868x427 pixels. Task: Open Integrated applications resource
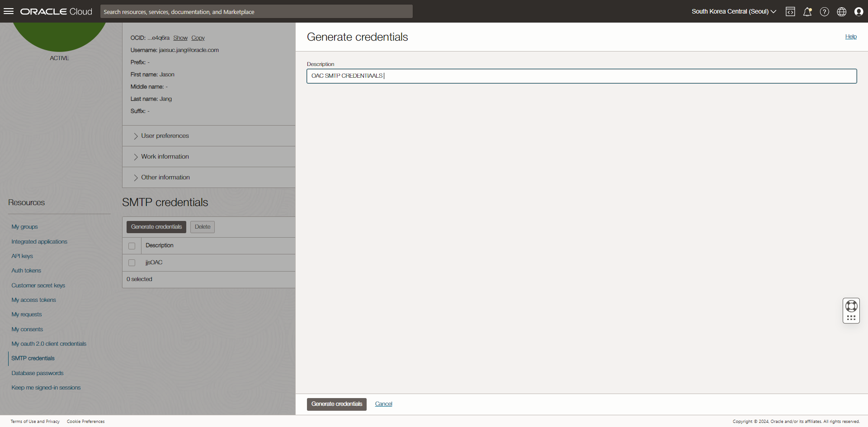click(39, 242)
